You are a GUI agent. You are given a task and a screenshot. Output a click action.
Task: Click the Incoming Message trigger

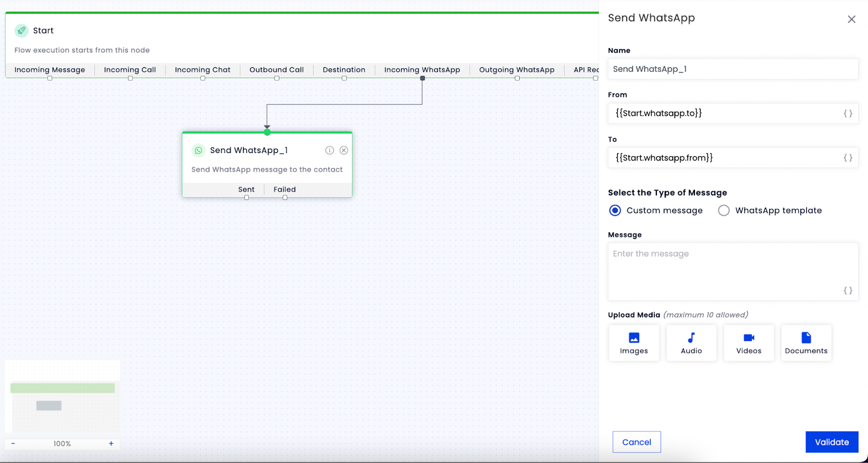[50, 70]
